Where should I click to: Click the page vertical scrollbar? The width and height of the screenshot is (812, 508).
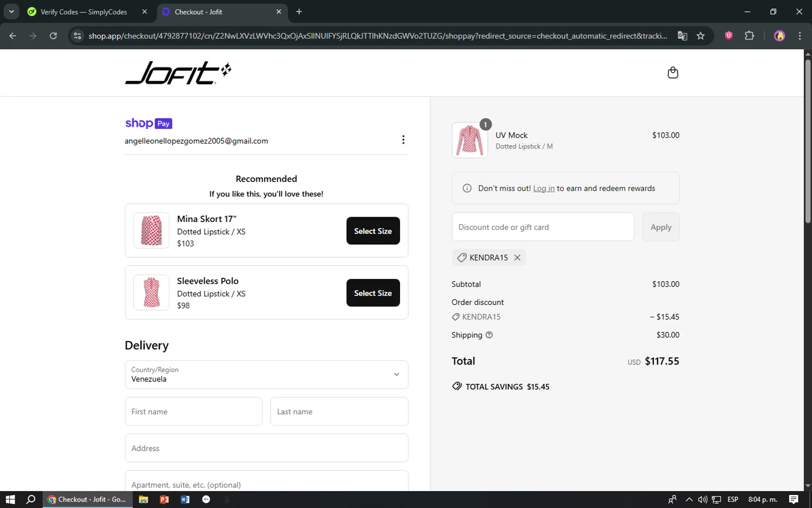(x=808, y=141)
